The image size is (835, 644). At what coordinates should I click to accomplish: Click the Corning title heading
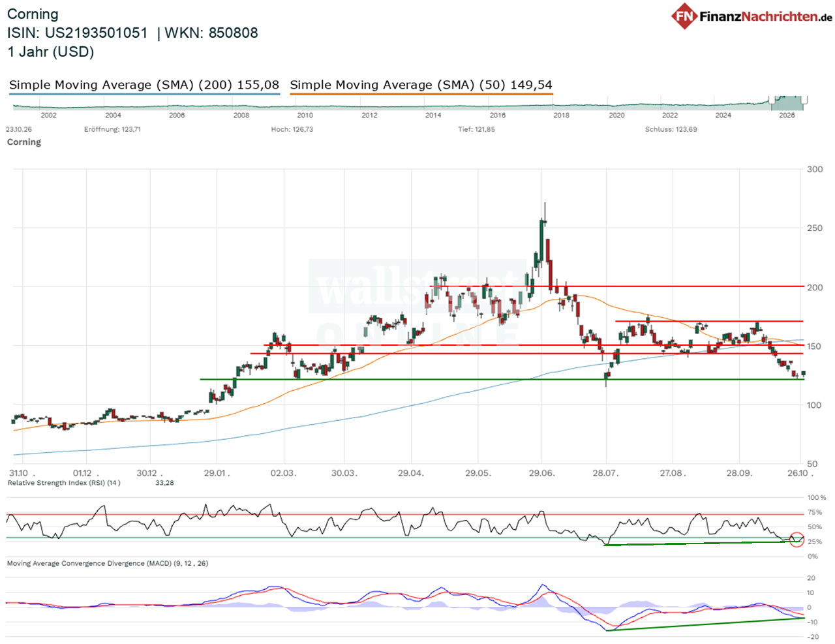(x=33, y=14)
